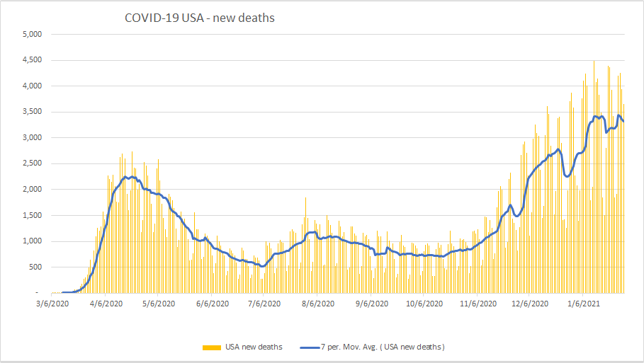Click the 3,000 y-axis label
Screen dimensions: 644x363
coord(32,137)
